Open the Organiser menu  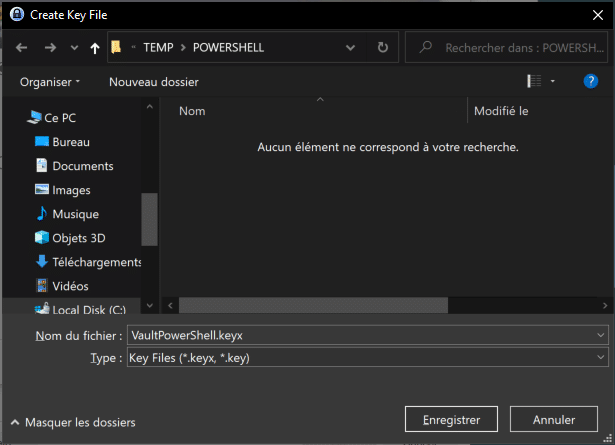[50, 82]
